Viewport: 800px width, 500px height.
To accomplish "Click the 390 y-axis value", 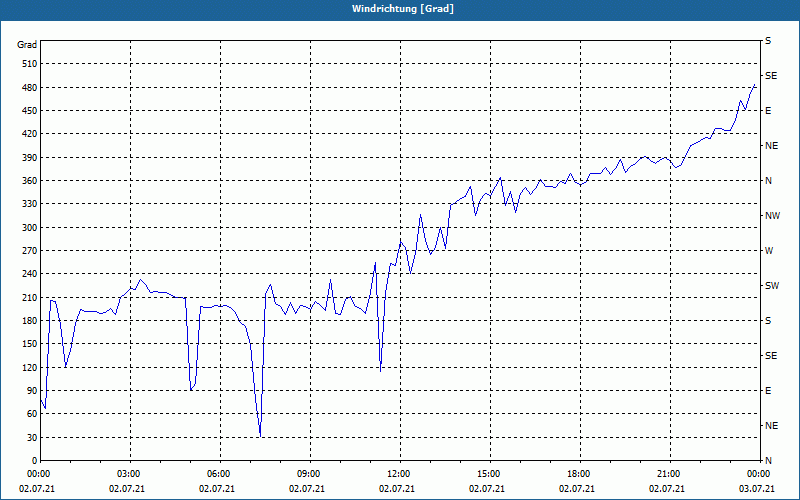I will tap(29, 158).
